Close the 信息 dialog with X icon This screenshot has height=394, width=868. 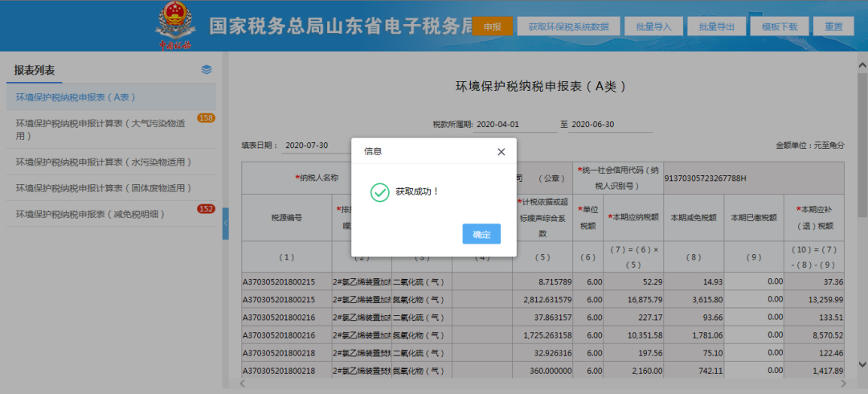click(501, 152)
